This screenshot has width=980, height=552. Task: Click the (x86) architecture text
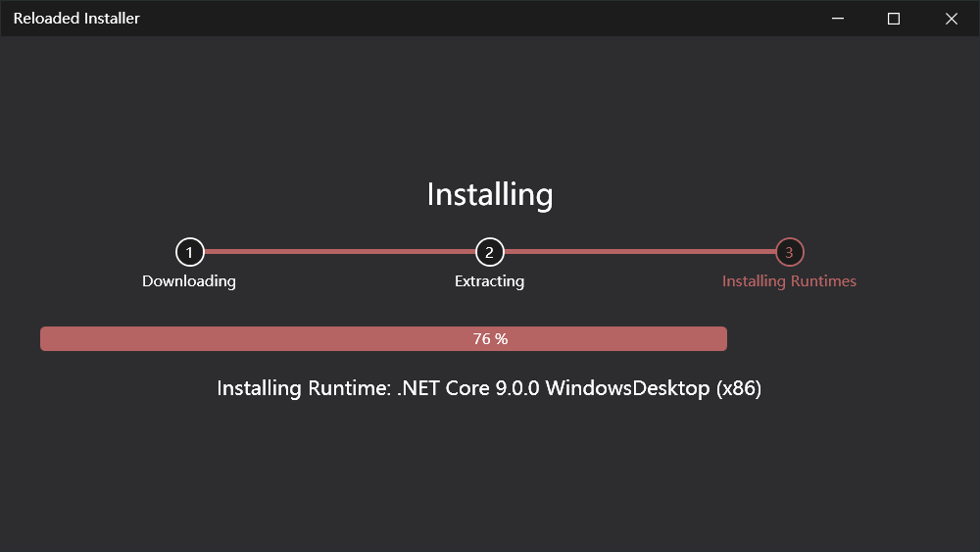coord(739,388)
